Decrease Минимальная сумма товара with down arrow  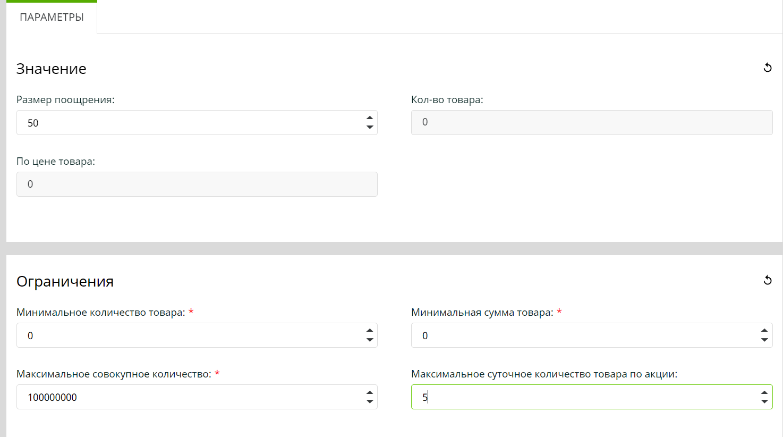click(x=764, y=340)
